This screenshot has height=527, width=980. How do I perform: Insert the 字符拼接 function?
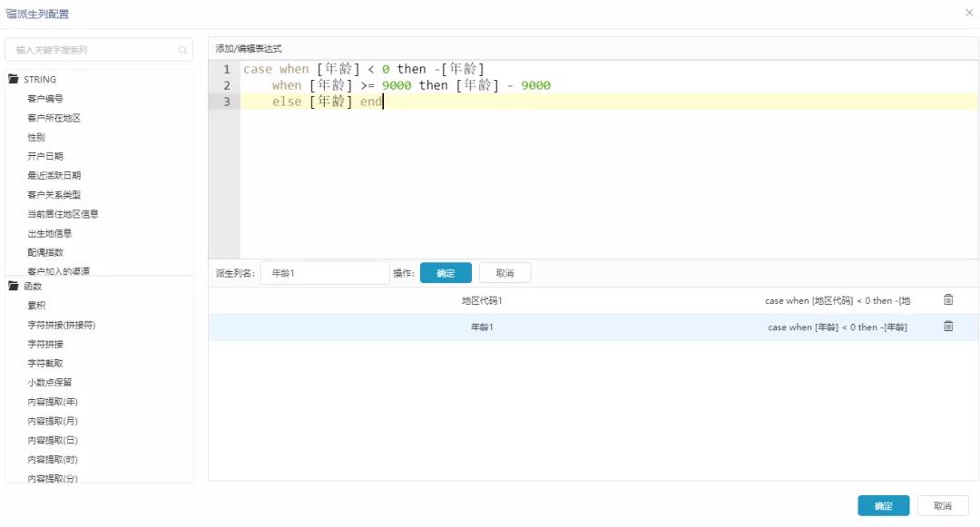45,344
